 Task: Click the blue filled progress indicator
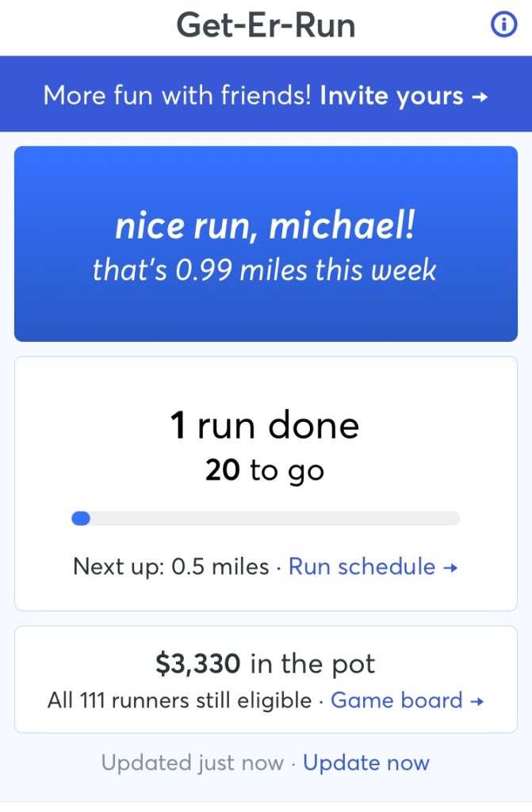[x=81, y=519]
